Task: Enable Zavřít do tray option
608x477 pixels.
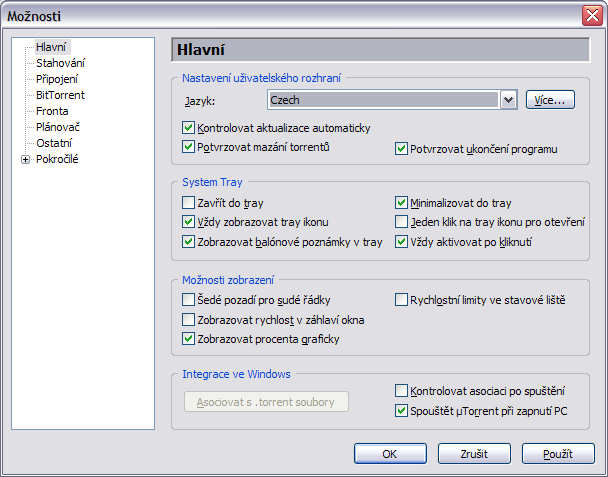Action: pyautogui.click(x=189, y=203)
